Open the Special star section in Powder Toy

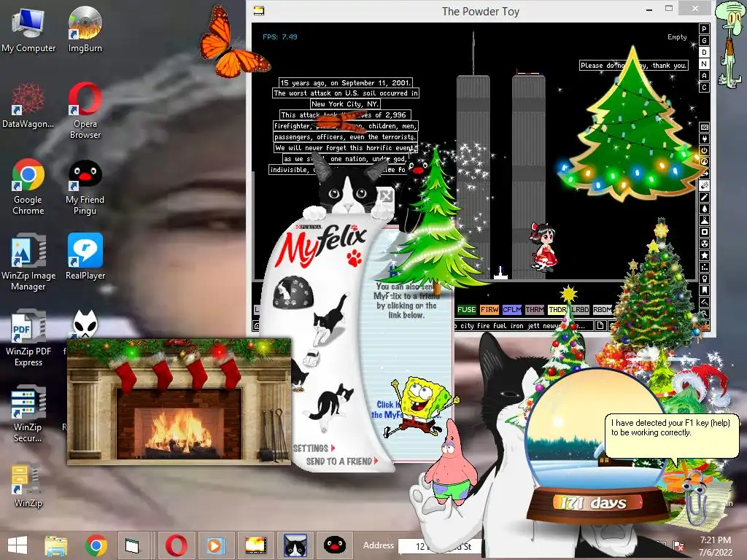tap(704, 255)
